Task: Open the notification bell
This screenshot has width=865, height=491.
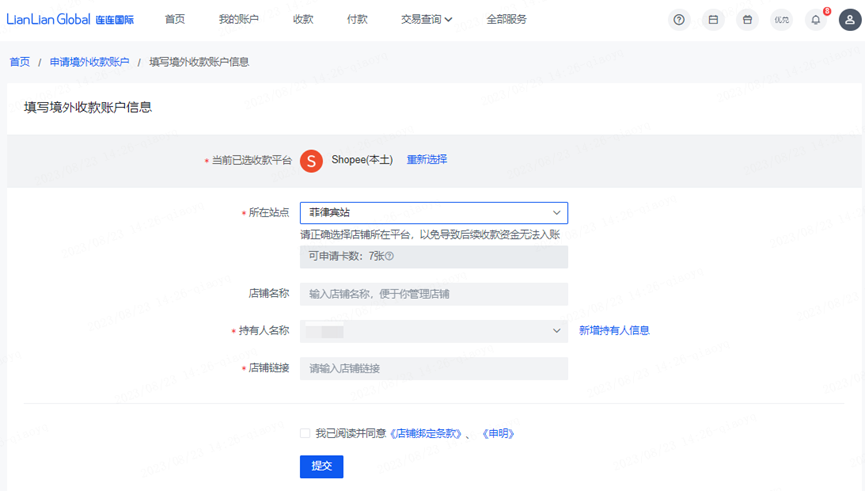Action: pyautogui.click(x=816, y=19)
